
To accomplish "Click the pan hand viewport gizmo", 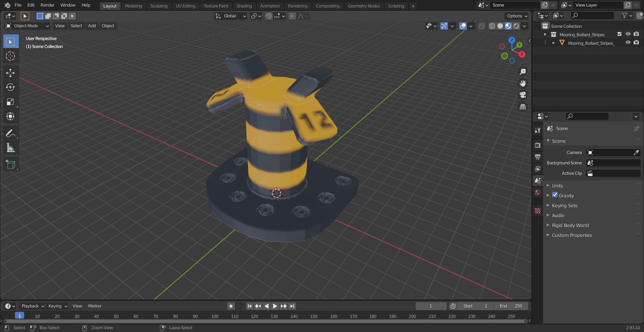I will tap(522, 83).
